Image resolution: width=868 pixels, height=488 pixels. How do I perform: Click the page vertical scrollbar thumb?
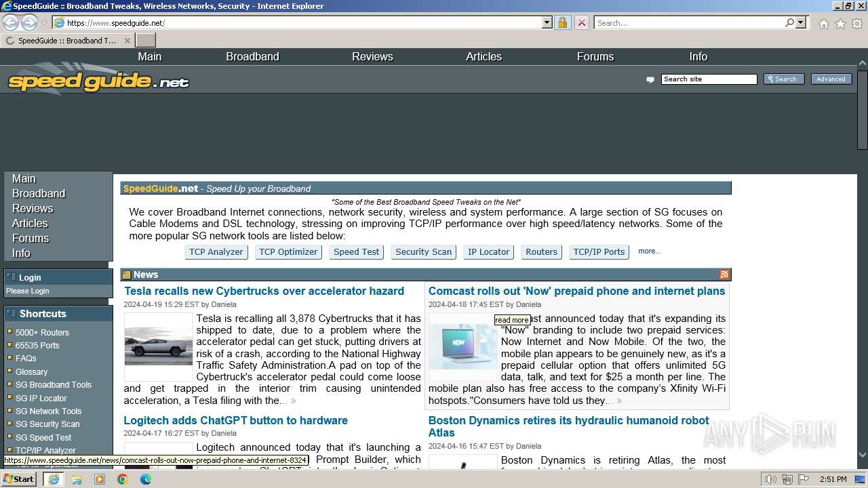[x=863, y=110]
